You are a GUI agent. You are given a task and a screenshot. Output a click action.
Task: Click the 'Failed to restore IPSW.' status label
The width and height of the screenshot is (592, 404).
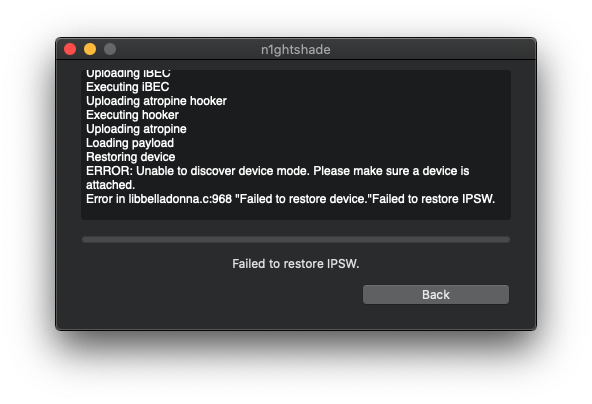296,264
